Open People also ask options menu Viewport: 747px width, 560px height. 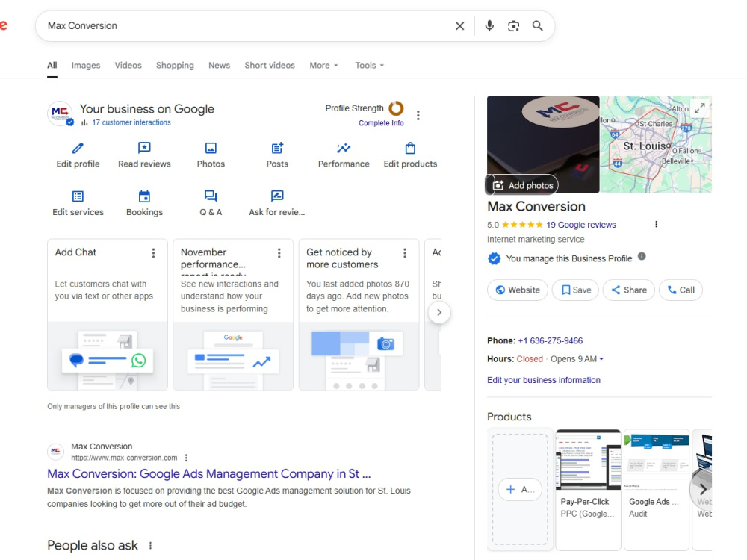[151, 545]
